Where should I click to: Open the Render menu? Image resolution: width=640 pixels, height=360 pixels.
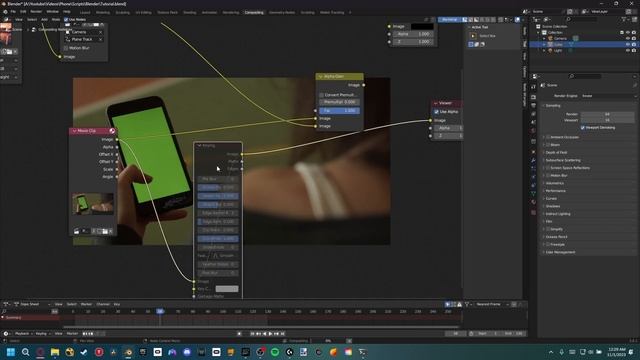pos(36,11)
